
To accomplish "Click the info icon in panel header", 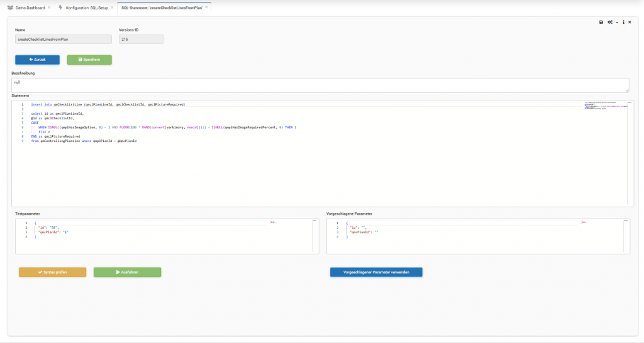I will 623,22.
